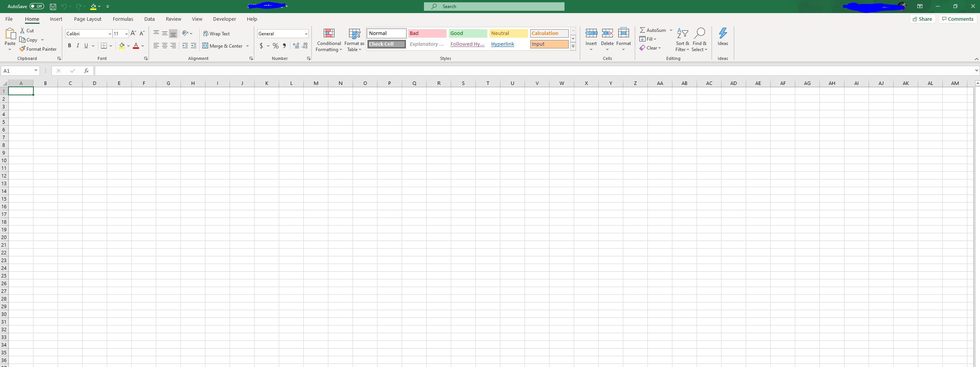Click the Ideas lightning icon
Screen dimensions: 980x367
pos(723,33)
